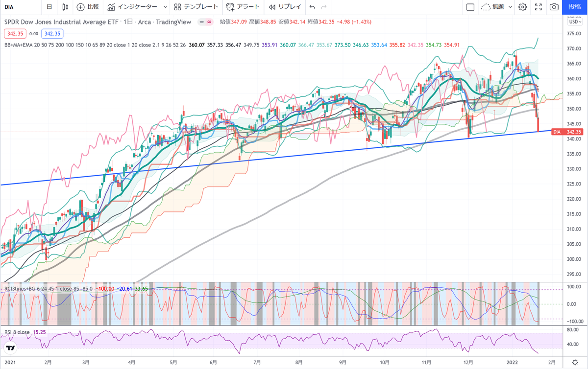Click the 高値 348.85 high value
This screenshot has height=369, width=588.
(x=263, y=22)
